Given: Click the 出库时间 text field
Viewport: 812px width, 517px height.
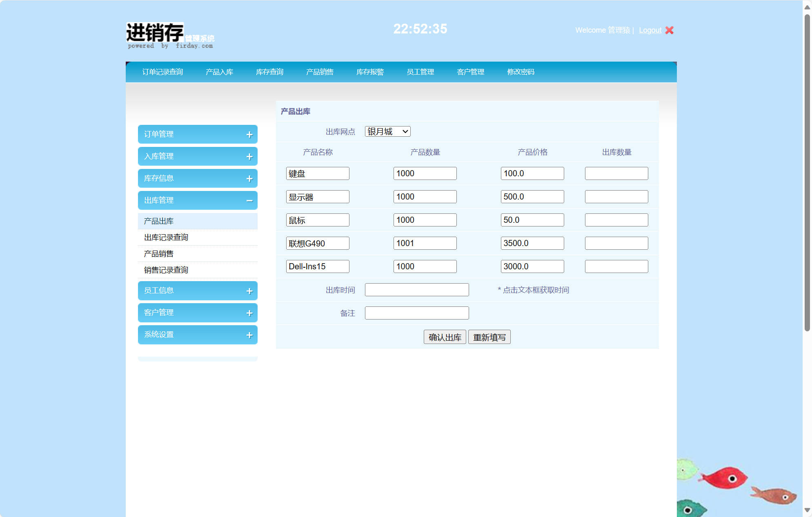Looking at the screenshot, I should [x=416, y=290].
